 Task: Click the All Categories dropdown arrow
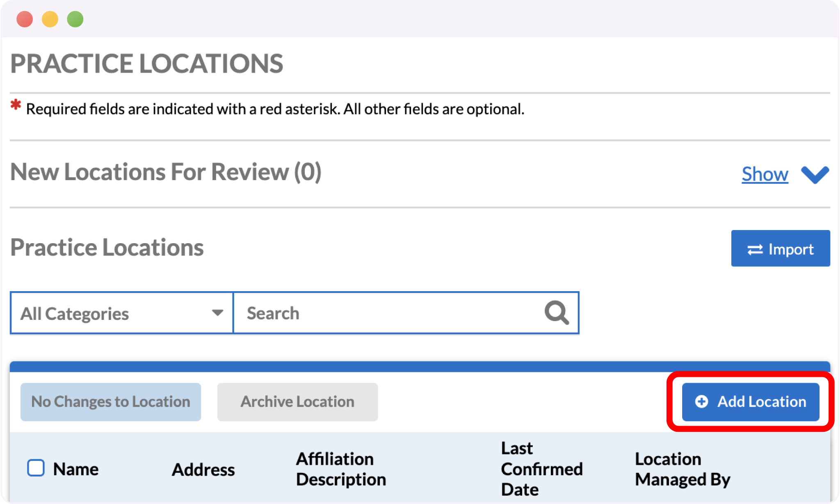tap(217, 313)
